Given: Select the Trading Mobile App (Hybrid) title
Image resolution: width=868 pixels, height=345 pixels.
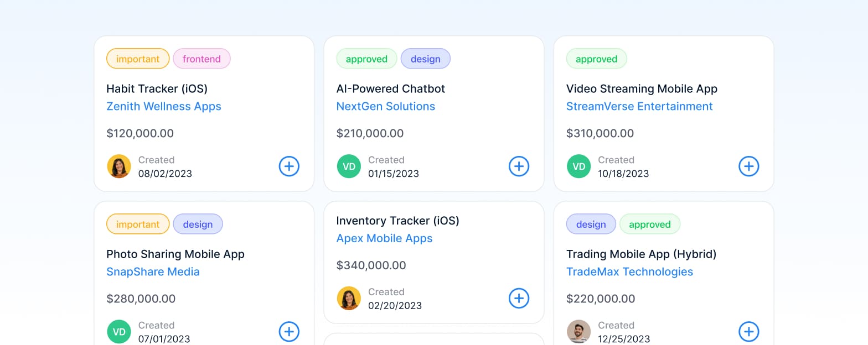Looking at the screenshot, I should point(641,254).
